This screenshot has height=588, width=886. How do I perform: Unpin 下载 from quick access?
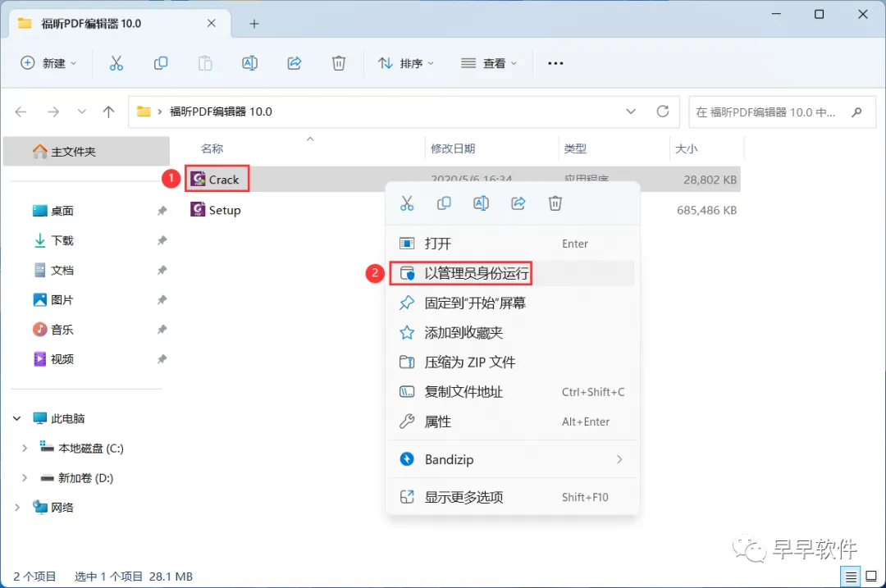pyautogui.click(x=162, y=240)
